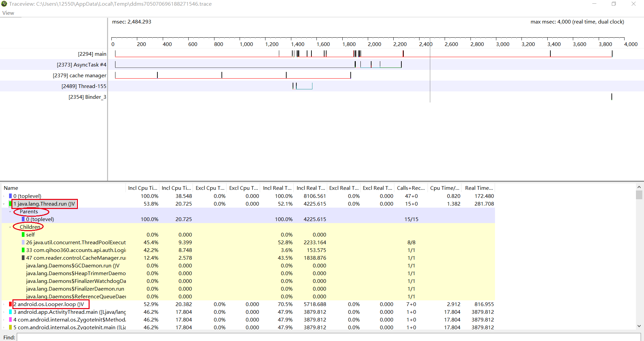This screenshot has width=644, height=341.
Task: Sort by Real Time/Call column header
Action: [x=479, y=188]
